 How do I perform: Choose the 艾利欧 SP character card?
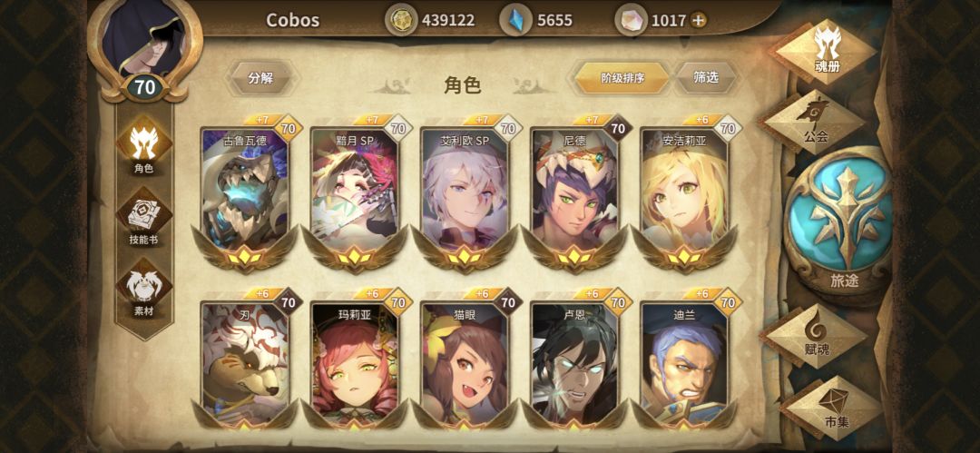pos(465,191)
